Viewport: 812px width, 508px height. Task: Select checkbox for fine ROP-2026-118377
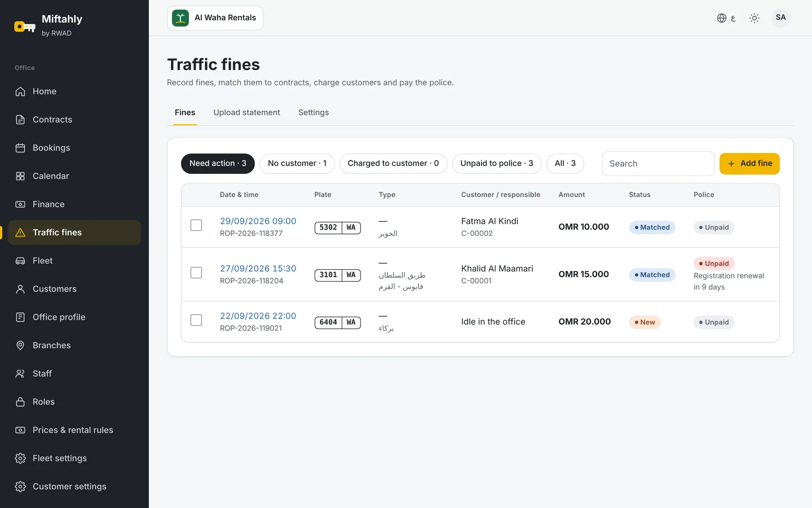point(196,225)
